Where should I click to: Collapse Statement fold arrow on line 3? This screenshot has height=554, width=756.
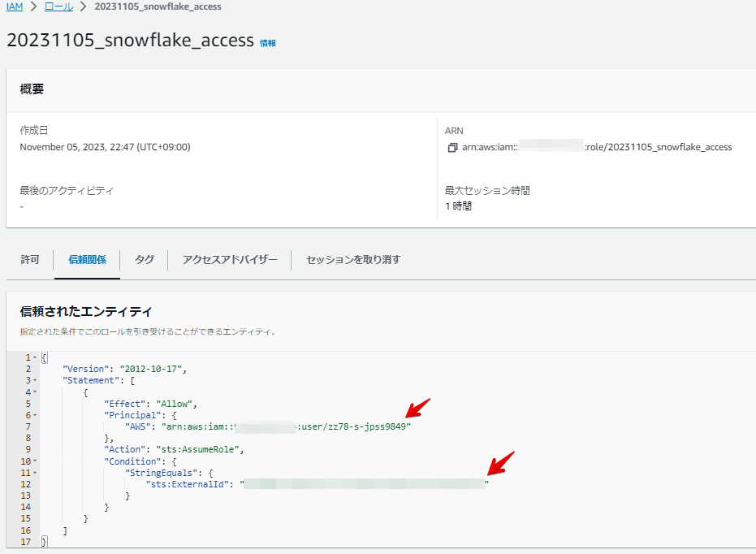(x=35, y=380)
